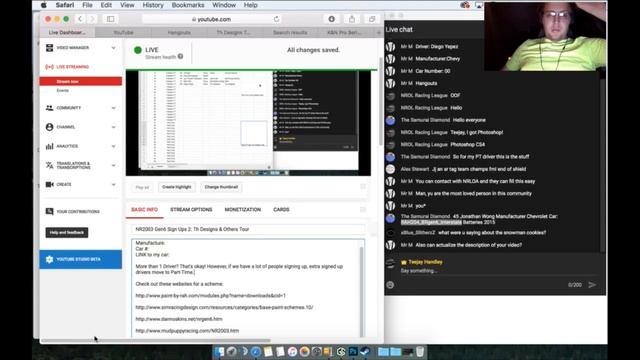Click the Safari show all tabs icon

372,19
